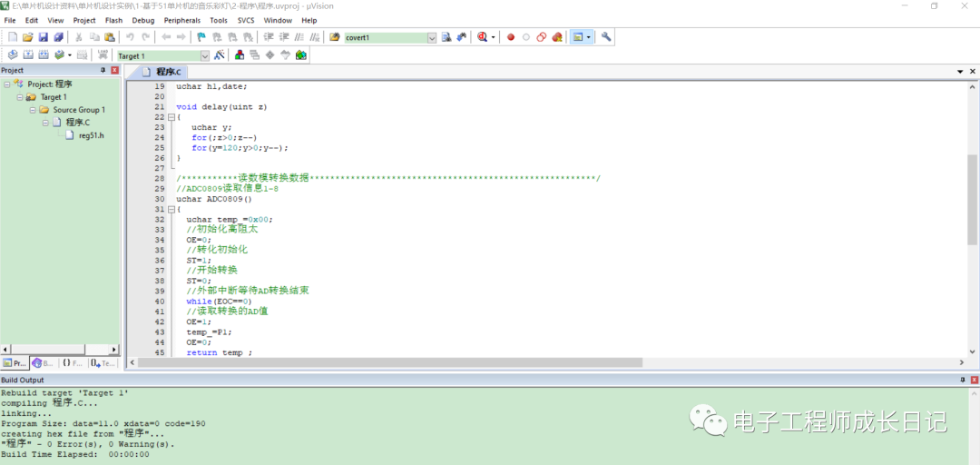Collapse the Target 1 tree node
This screenshot has width=980, height=465.
coord(20,97)
